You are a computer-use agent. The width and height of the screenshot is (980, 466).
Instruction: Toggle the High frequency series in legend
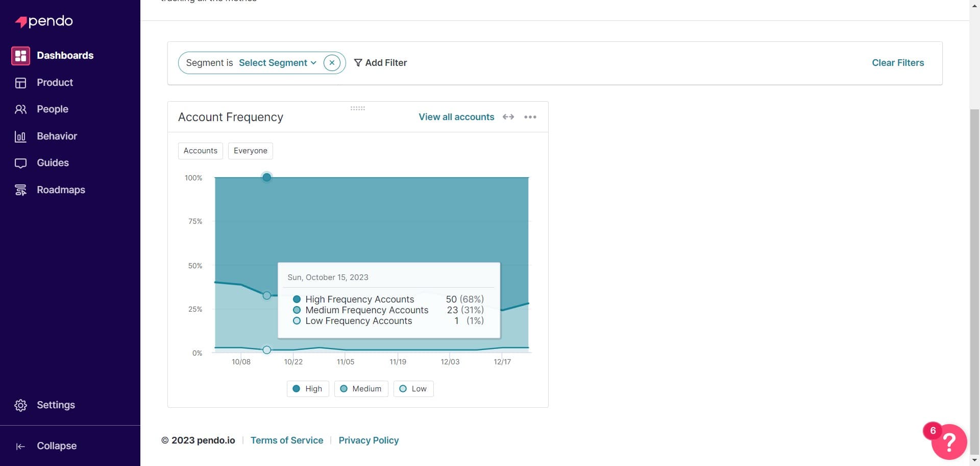click(307, 388)
